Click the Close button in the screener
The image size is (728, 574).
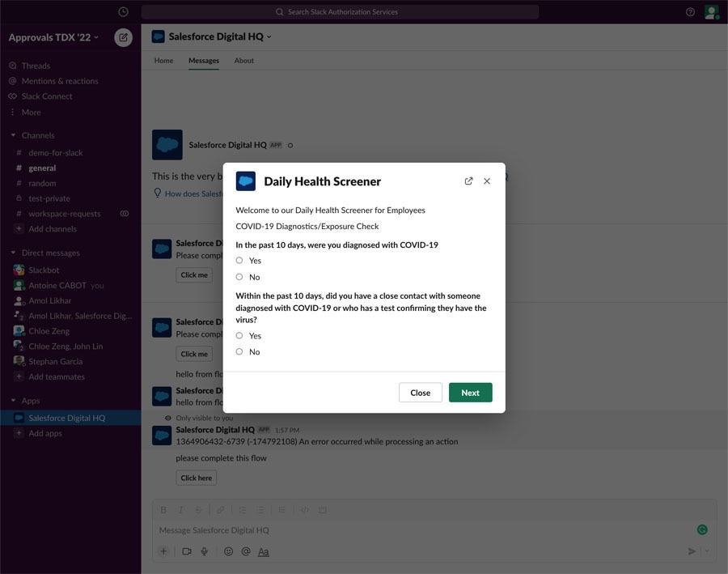coord(420,393)
